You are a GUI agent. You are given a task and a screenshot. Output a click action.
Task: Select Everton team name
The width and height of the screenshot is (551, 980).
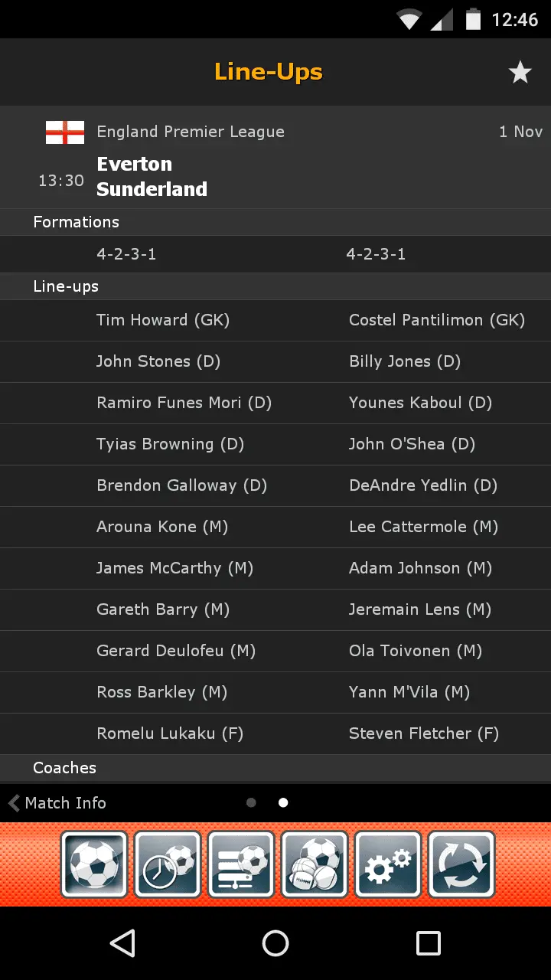pyautogui.click(x=135, y=164)
